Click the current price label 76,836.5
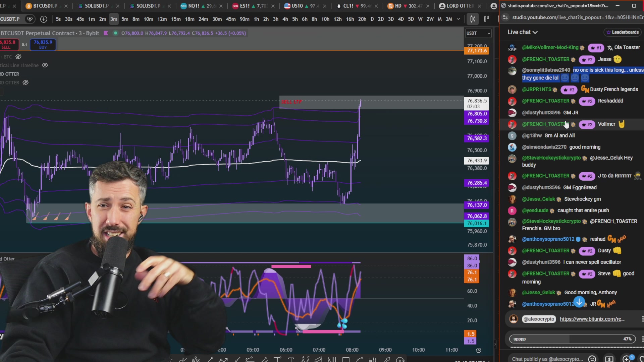Image resolution: width=644 pixels, height=362 pixels. [476, 103]
